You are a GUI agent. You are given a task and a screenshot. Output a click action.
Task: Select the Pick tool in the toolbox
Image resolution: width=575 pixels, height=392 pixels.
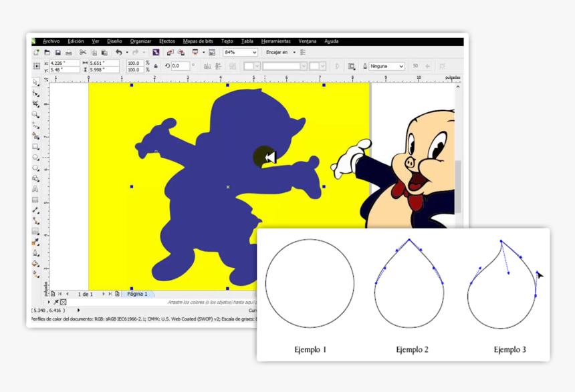35,82
